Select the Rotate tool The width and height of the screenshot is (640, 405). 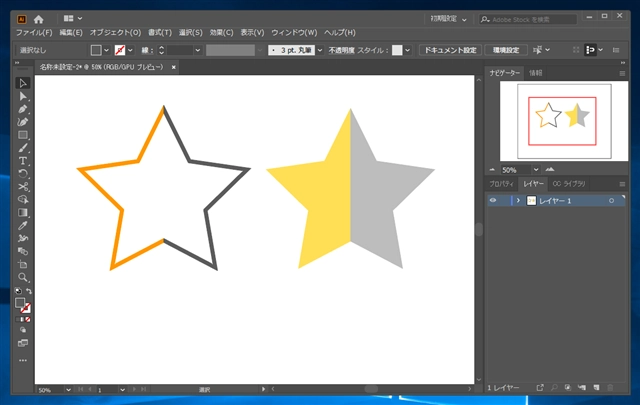tap(23, 174)
